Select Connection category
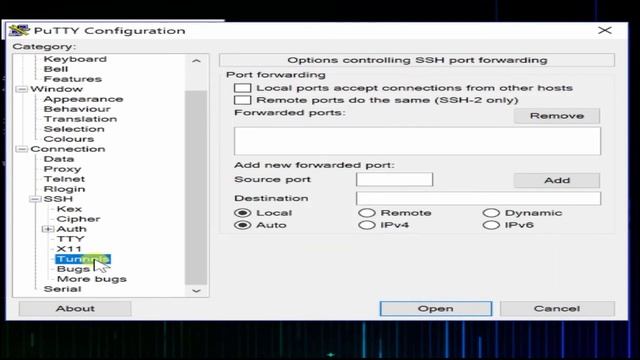 pyautogui.click(x=68, y=149)
